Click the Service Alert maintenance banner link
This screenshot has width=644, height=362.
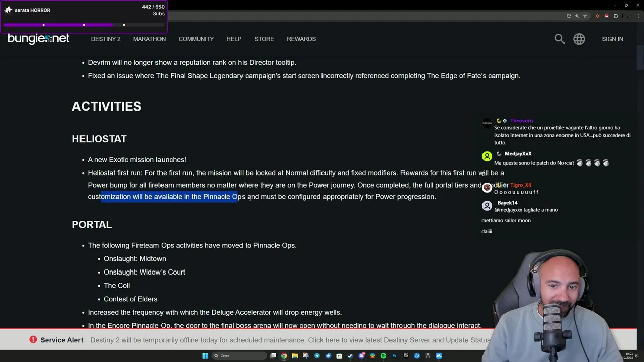[290, 340]
